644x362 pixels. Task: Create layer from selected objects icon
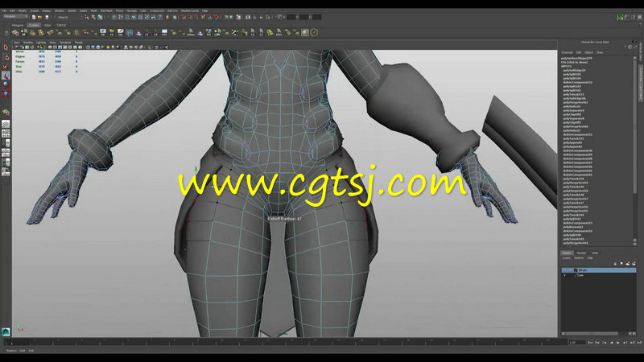click(634, 264)
